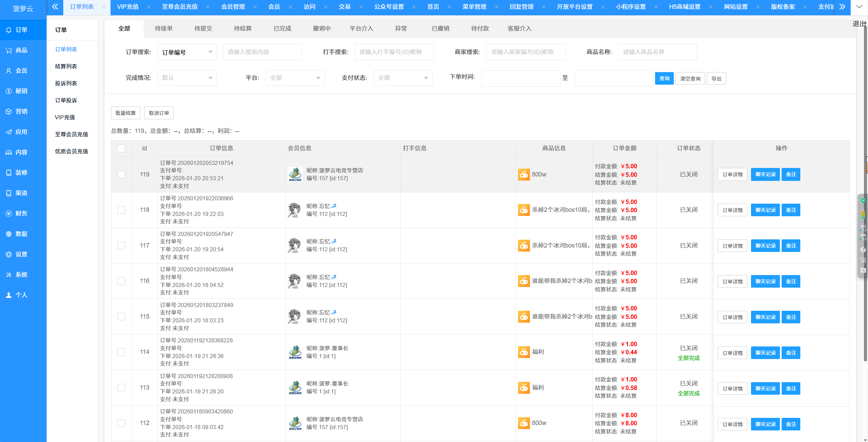Click the 批量结算 button
This screenshot has width=868, height=442.
[x=125, y=113]
